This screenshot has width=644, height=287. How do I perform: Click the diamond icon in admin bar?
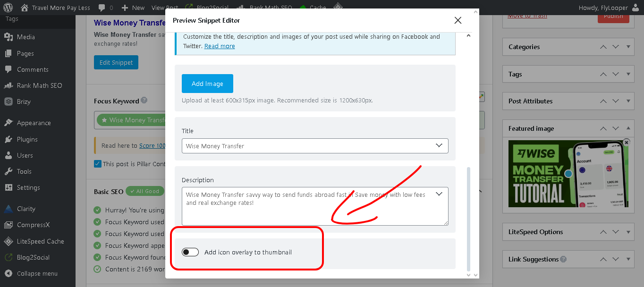pyautogui.click(x=338, y=8)
